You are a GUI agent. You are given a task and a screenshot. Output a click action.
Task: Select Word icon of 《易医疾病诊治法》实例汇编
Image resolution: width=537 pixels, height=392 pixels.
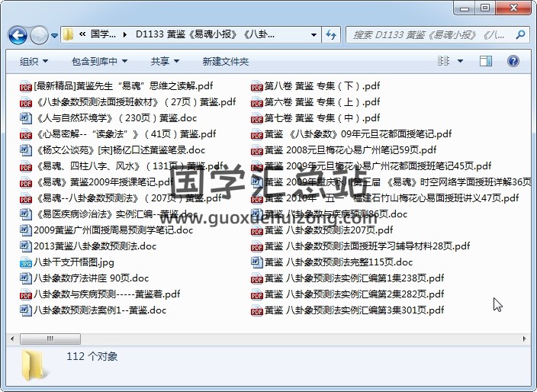(26, 214)
